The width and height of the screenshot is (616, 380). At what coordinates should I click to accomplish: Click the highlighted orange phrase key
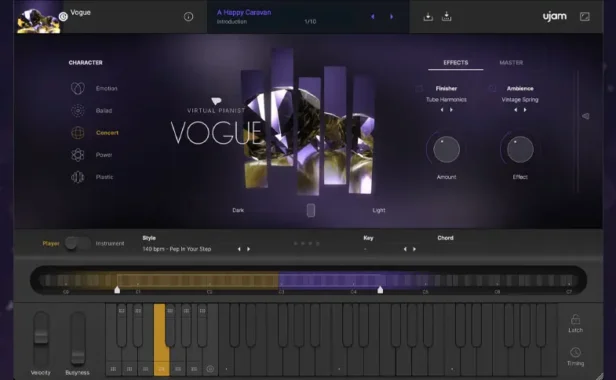tap(160, 340)
